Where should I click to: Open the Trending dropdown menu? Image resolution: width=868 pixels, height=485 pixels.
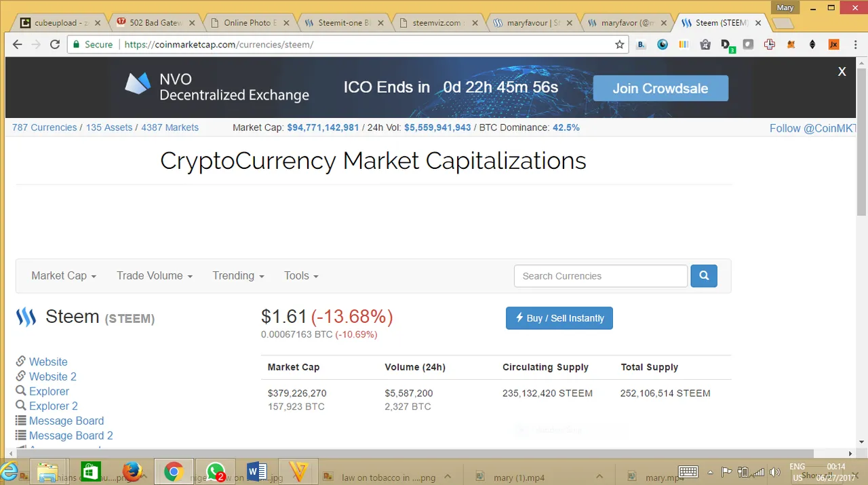[x=238, y=275]
